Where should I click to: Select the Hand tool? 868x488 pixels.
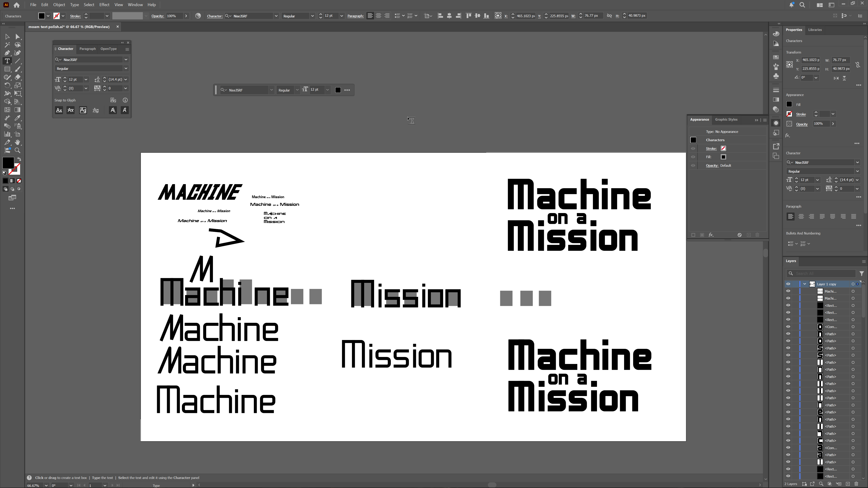(x=18, y=143)
